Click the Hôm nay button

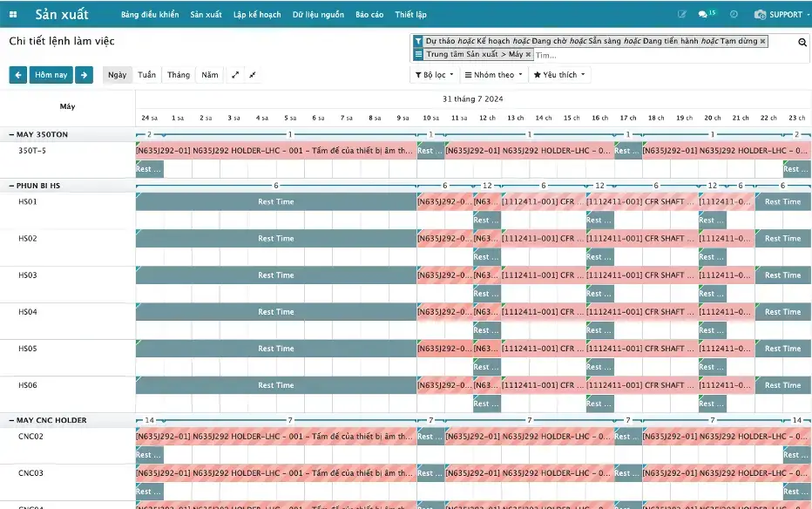click(x=51, y=75)
